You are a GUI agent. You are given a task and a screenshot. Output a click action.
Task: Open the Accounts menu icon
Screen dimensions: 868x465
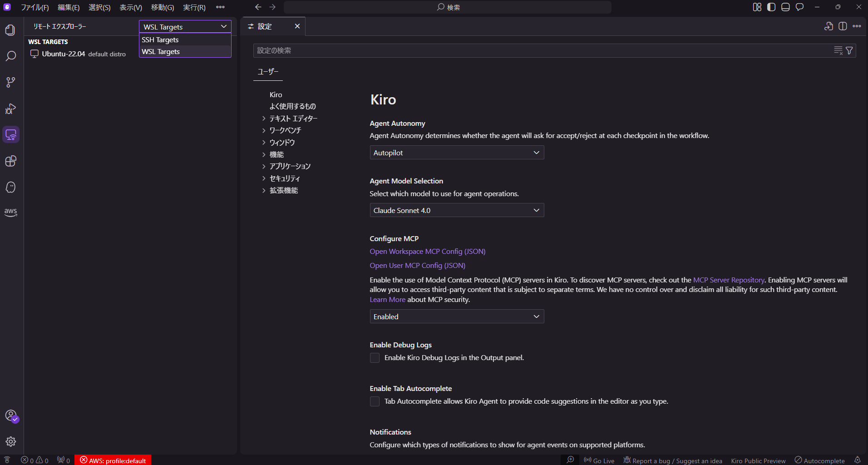pos(11,416)
